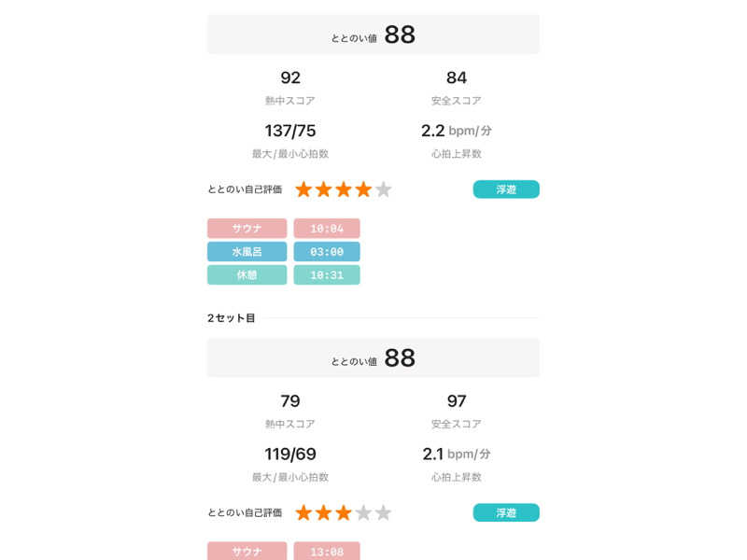The width and height of the screenshot is (747, 560).
Task: Click the 137/75 max/min heart rate value
Action: click(x=290, y=131)
